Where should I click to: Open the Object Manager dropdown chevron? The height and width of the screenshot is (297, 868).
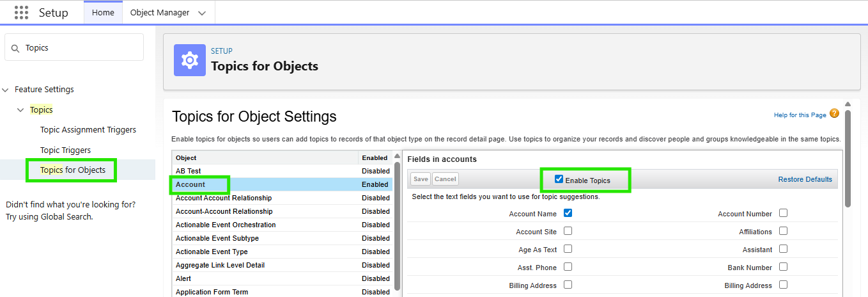click(202, 13)
